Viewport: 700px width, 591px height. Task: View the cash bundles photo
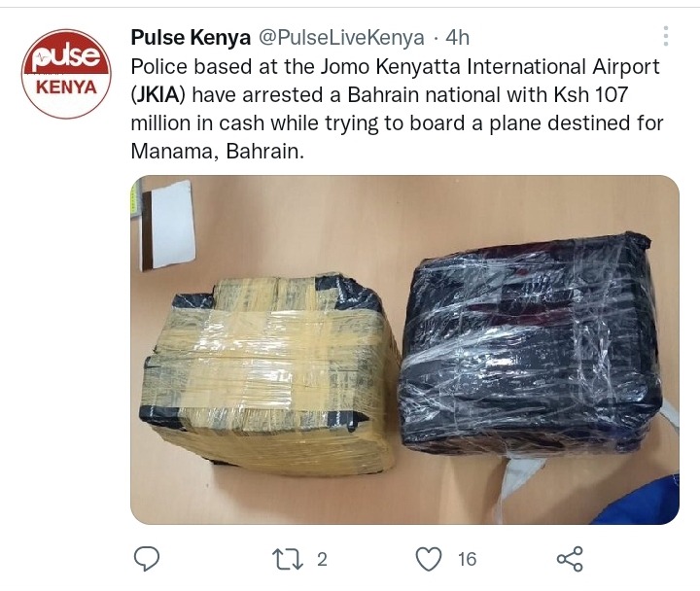click(x=404, y=350)
